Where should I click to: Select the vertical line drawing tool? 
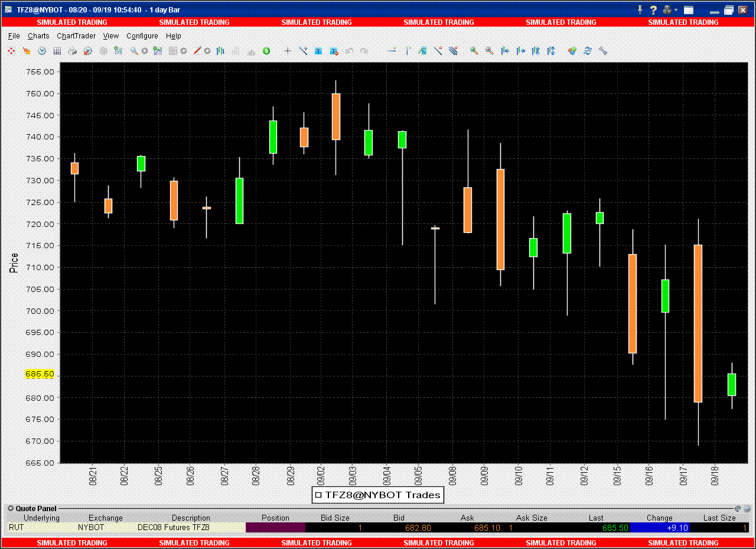[x=408, y=51]
